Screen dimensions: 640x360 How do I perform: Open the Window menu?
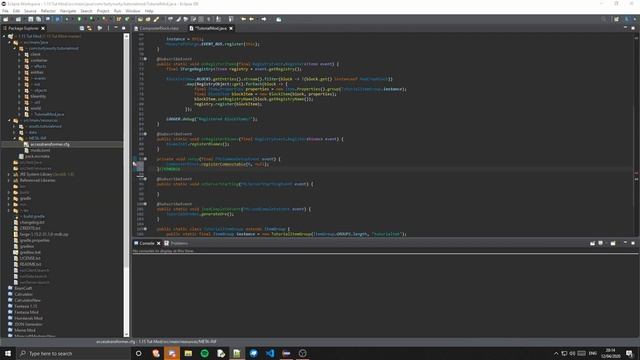coord(133,11)
